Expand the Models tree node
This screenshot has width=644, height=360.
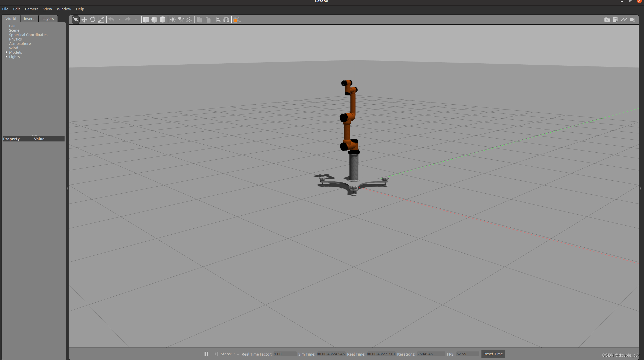click(6, 52)
